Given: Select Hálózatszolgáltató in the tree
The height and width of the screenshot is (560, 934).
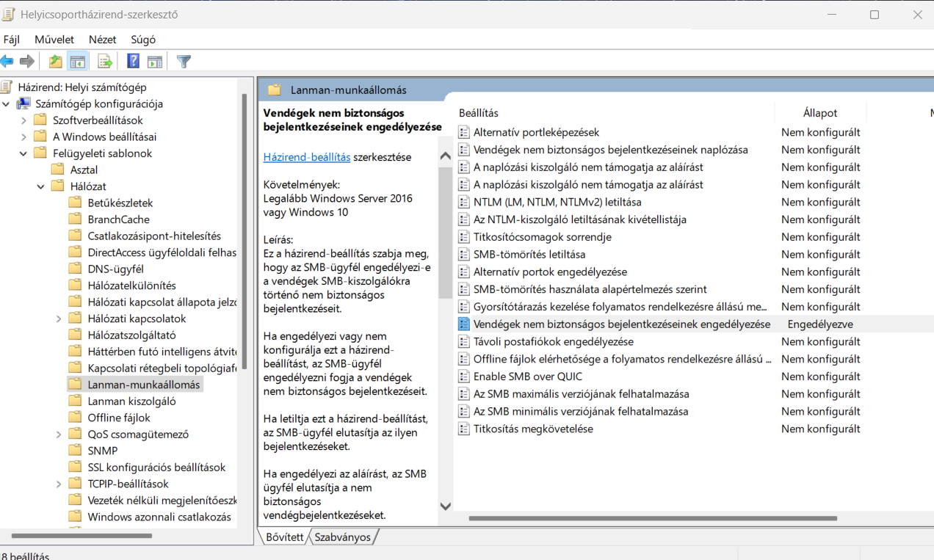Looking at the screenshot, I should pos(131,335).
